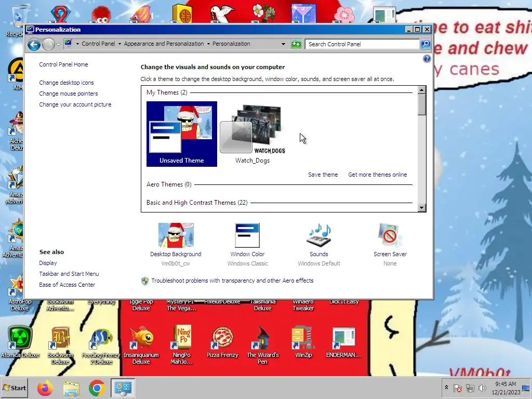532x399 pixels.
Task: Open Change your account picture
Action: [75, 104]
